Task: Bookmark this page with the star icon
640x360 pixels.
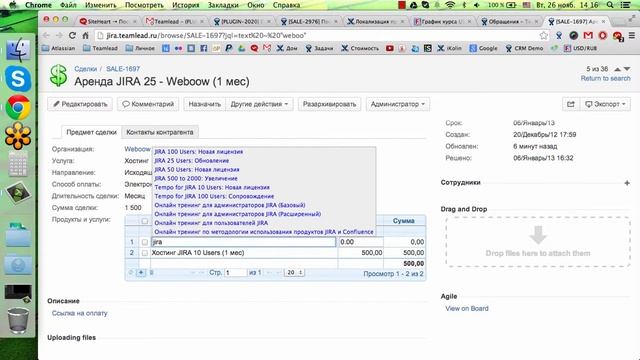Action: (543, 36)
